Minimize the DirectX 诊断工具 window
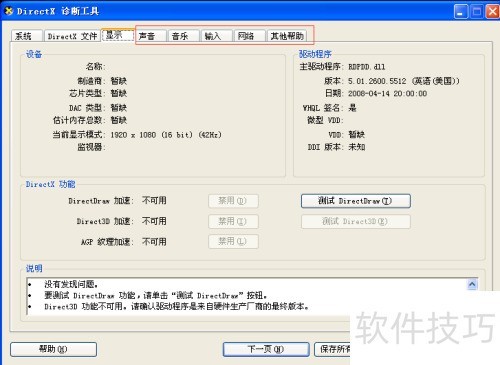Viewport: 500px width, 365px height. pos(461,12)
